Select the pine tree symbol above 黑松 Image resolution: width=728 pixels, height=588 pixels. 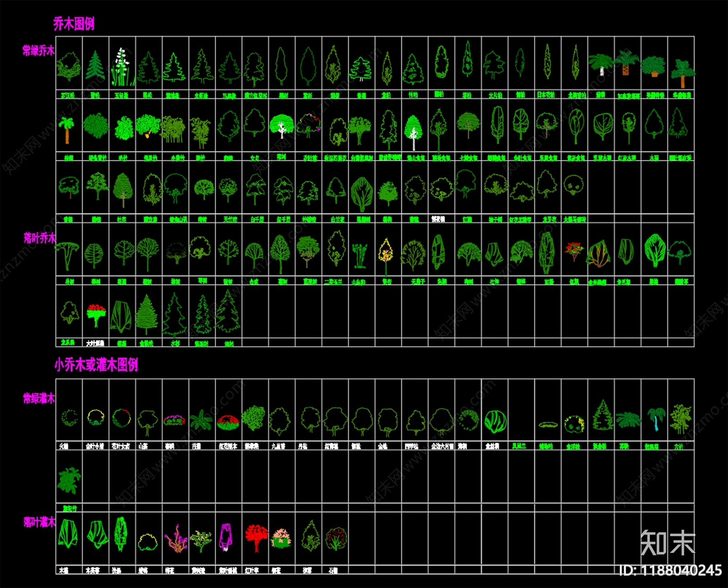148,68
